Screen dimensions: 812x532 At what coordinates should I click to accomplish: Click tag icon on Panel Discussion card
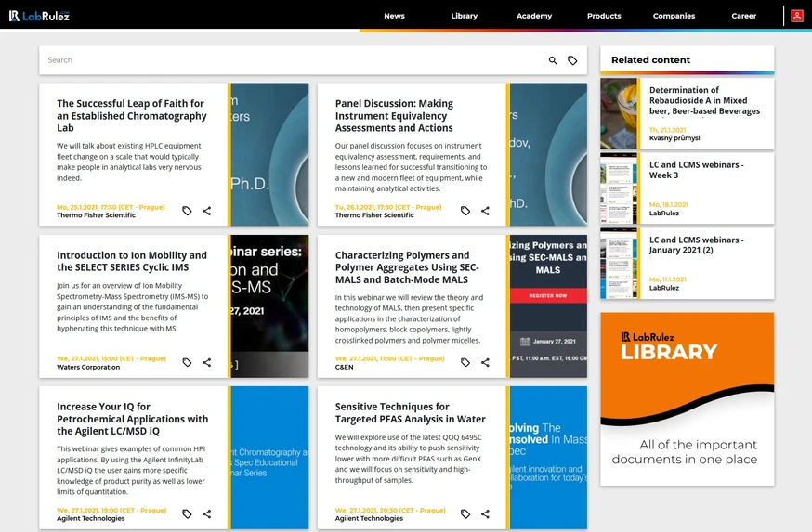465,211
